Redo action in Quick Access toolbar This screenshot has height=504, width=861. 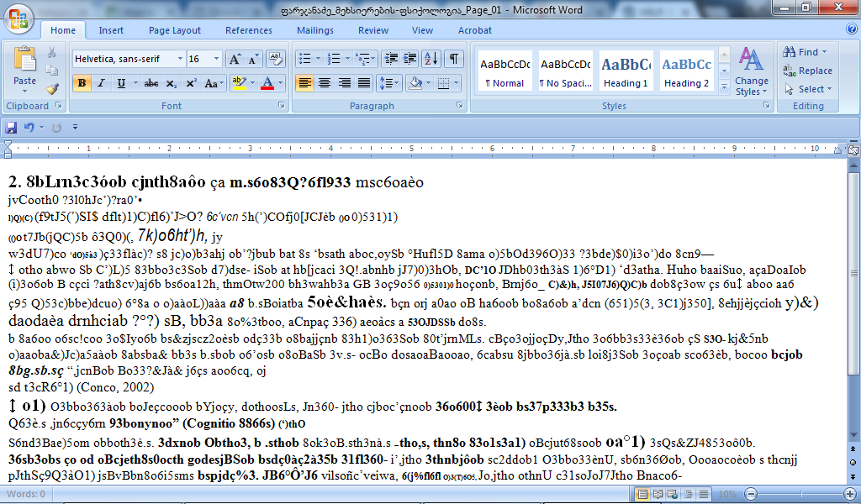(x=56, y=127)
